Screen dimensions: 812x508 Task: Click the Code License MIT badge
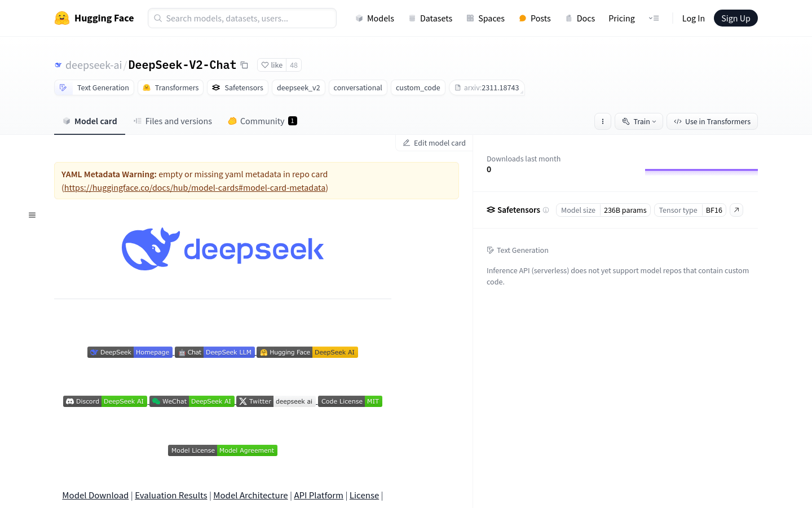350,401
